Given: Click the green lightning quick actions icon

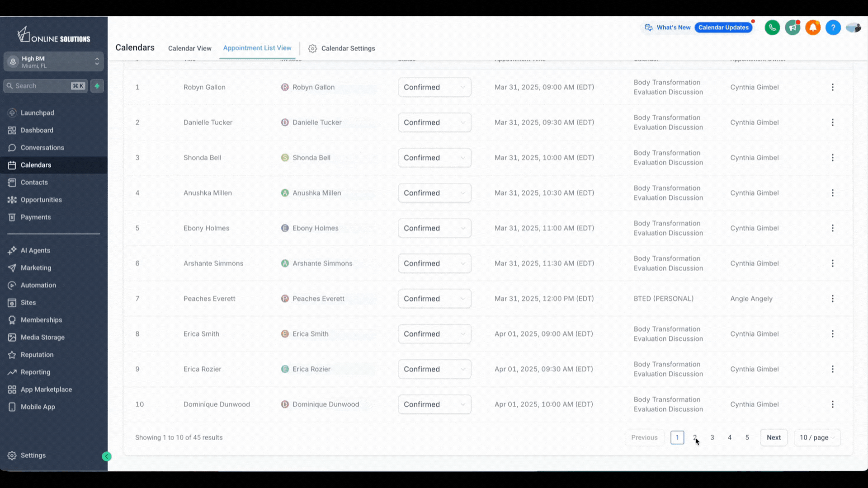Looking at the screenshot, I should 97,86.
